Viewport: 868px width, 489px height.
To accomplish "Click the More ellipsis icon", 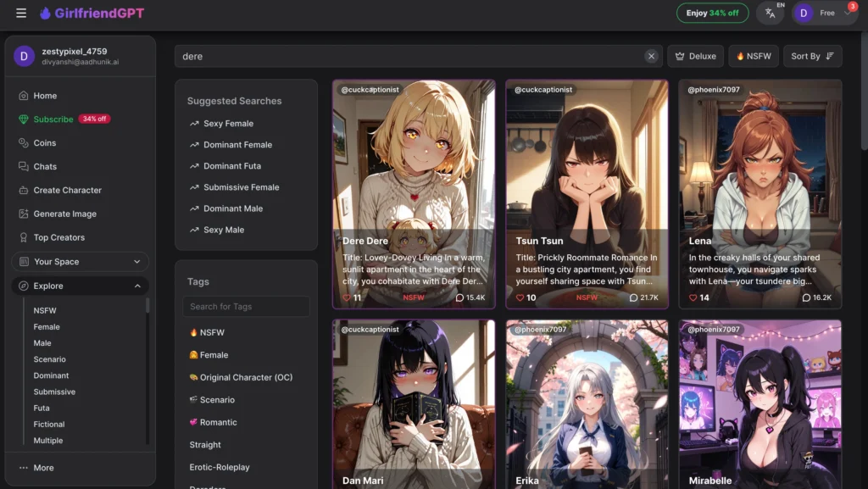I will [x=23, y=468].
